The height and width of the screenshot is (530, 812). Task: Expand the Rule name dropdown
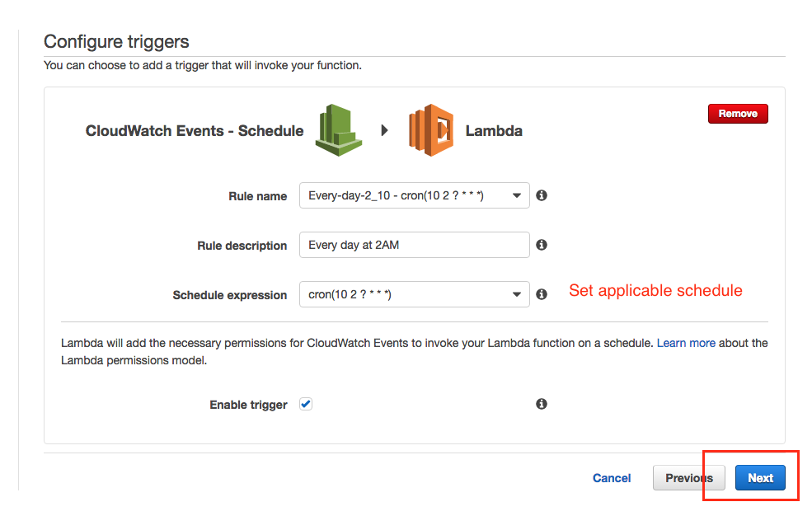[415, 195]
